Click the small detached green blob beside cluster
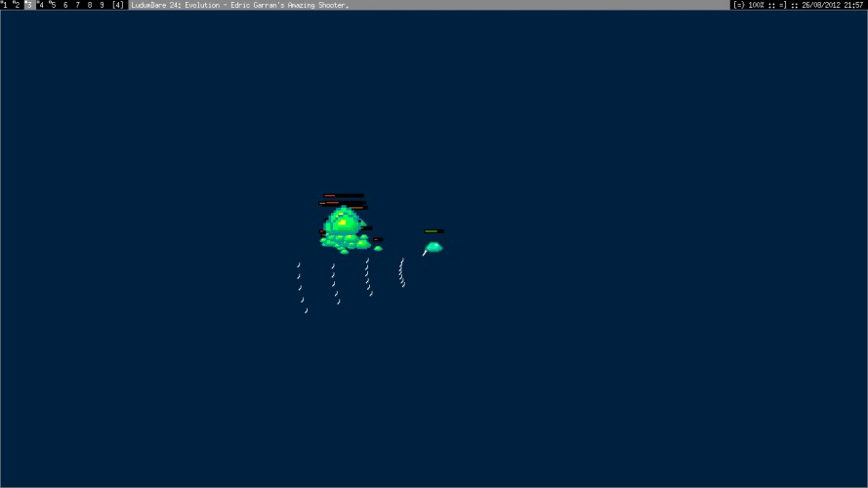The width and height of the screenshot is (868, 488). point(378,249)
